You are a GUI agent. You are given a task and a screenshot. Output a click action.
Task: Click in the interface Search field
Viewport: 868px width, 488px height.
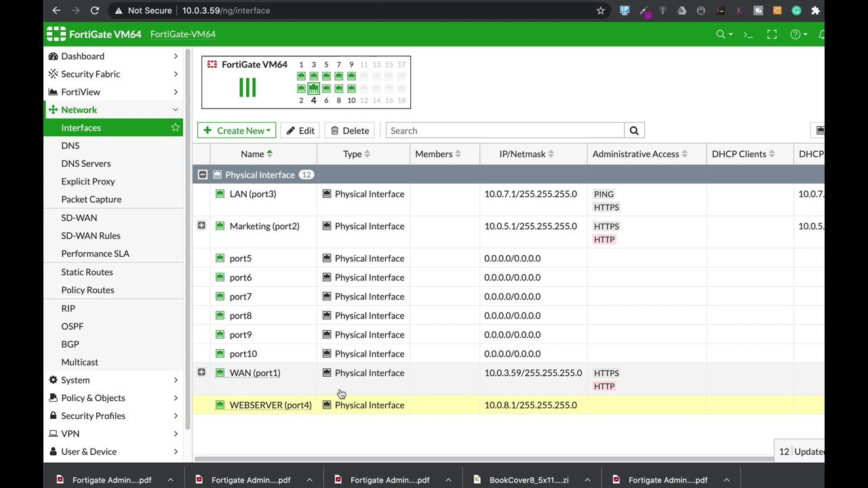pos(505,131)
